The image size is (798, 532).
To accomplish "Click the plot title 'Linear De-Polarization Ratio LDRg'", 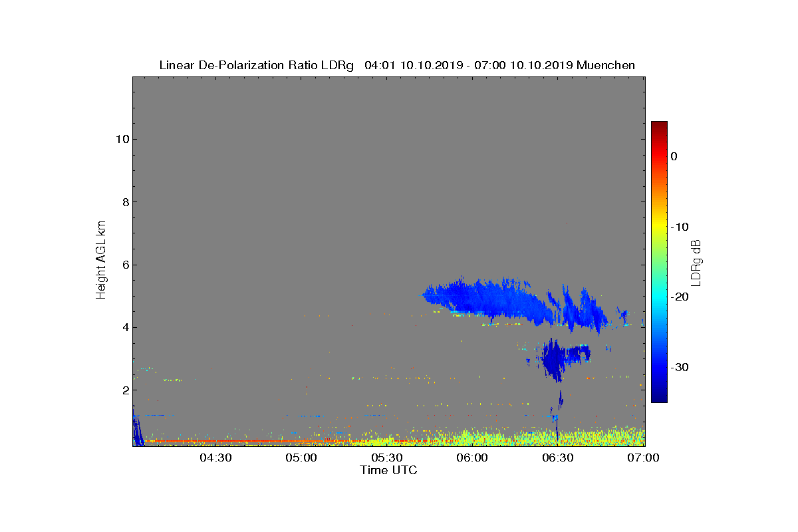I will 258,65.
